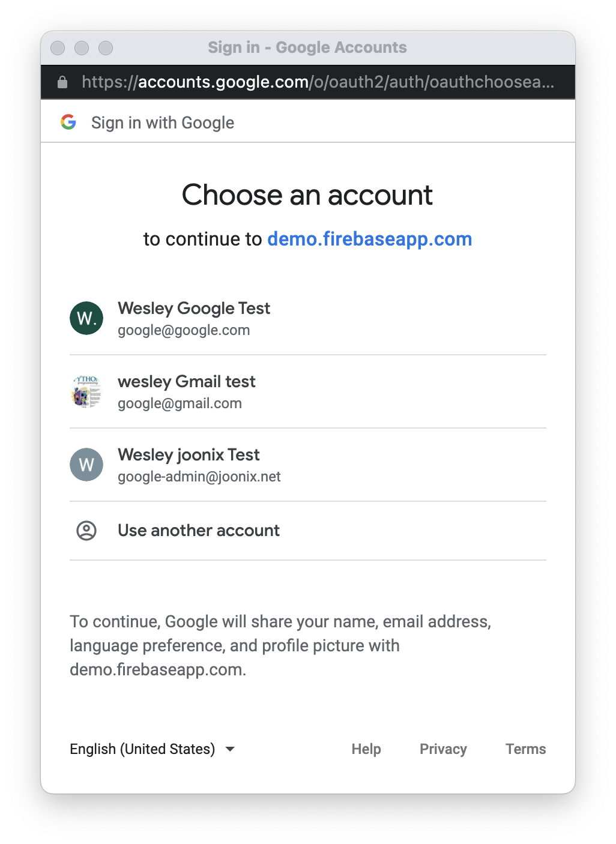
Task: Select Use another account option
Action: click(199, 531)
